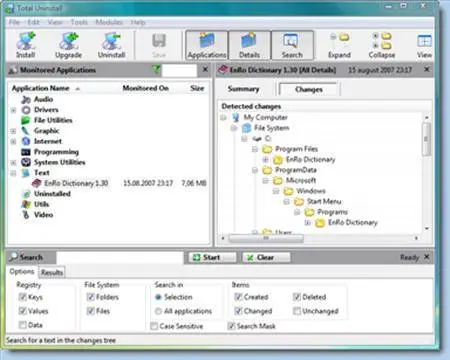Uncheck the registry Keys checkbox
The width and height of the screenshot is (450, 360).
[22, 297]
